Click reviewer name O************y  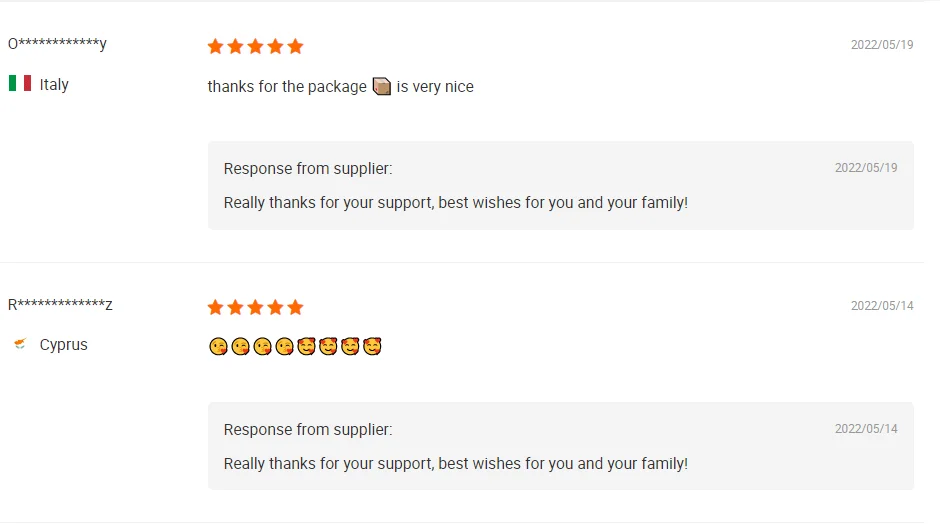click(x=57, y=44)
